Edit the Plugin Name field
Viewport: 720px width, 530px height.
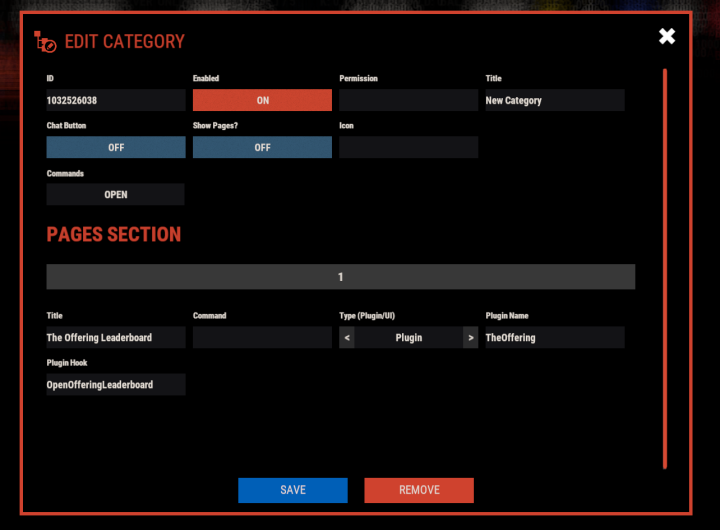[554, 338]
